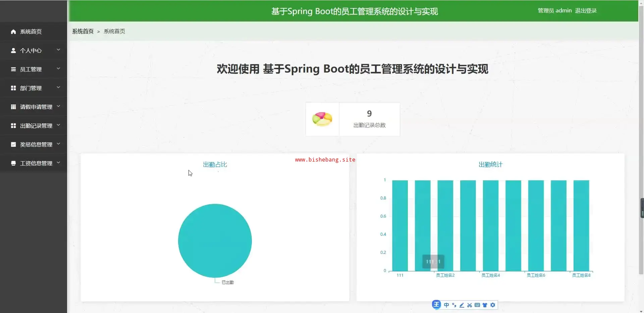The height and width of the screenshot is (313, 644).
Task: Click the pen handwriting icon in the IME bar
Action: (x=462, y=305)
